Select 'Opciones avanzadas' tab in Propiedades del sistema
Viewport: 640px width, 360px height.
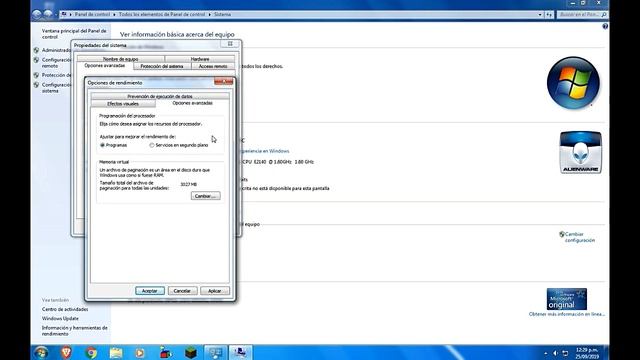point(105,66)
